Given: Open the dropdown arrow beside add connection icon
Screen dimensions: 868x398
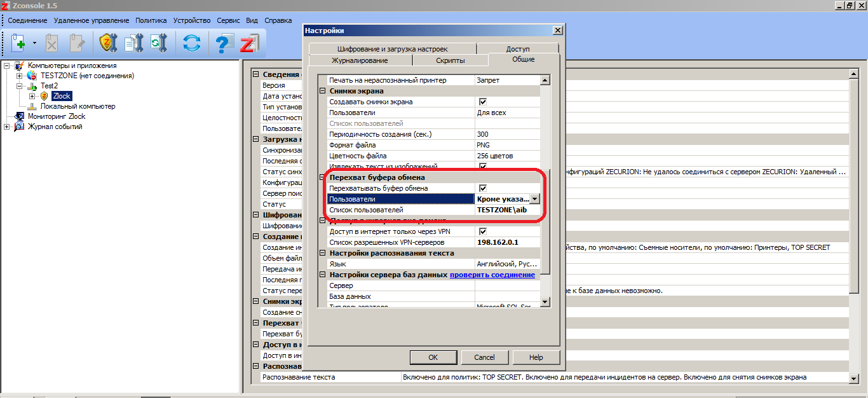Looking at the screenshot, I should pyautogui.click(x=34, y=43).
